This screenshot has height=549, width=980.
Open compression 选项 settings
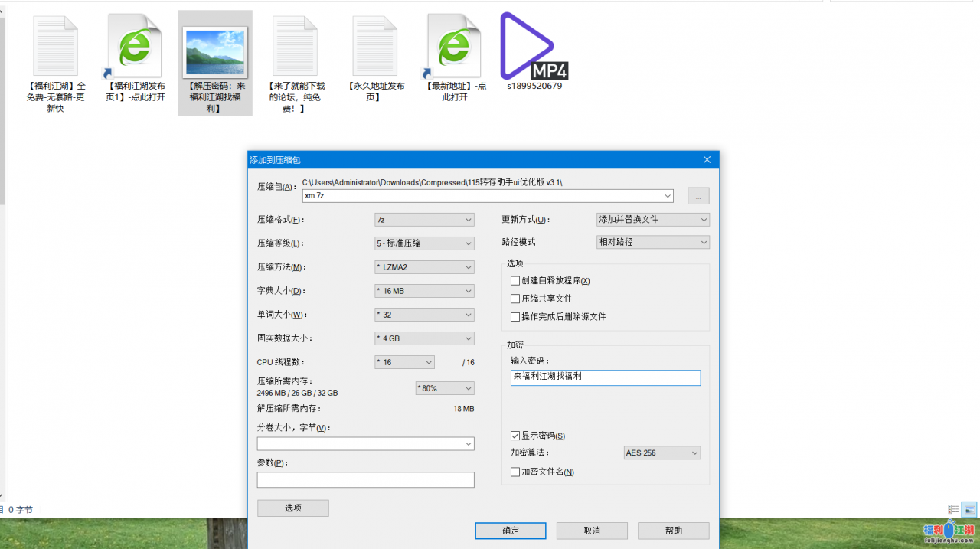pos(292,508)
